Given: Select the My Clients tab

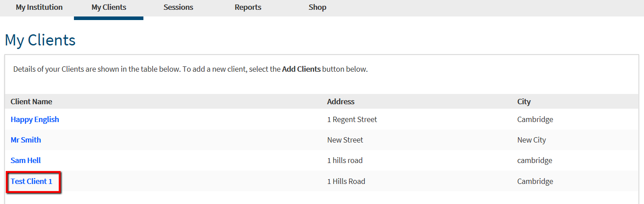Looking at the screenshot, I should coord(109,7).
